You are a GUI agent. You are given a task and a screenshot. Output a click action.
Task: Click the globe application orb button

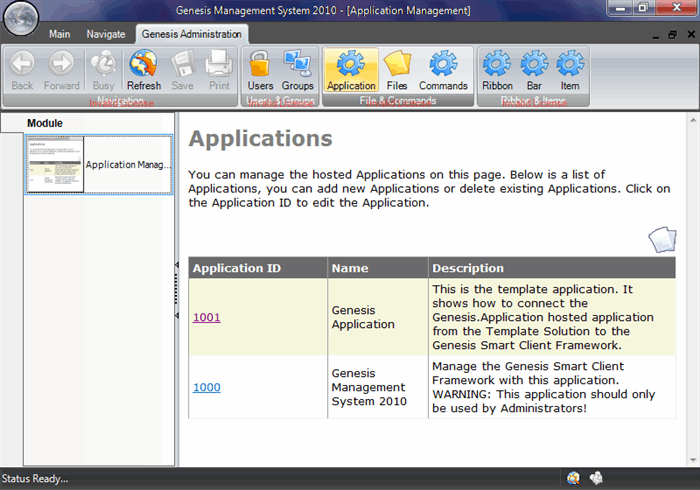(x=21, y=18)
